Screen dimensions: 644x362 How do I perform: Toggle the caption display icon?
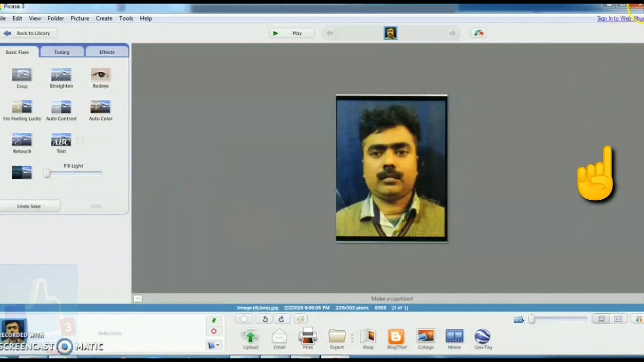(x=137, y=299)
